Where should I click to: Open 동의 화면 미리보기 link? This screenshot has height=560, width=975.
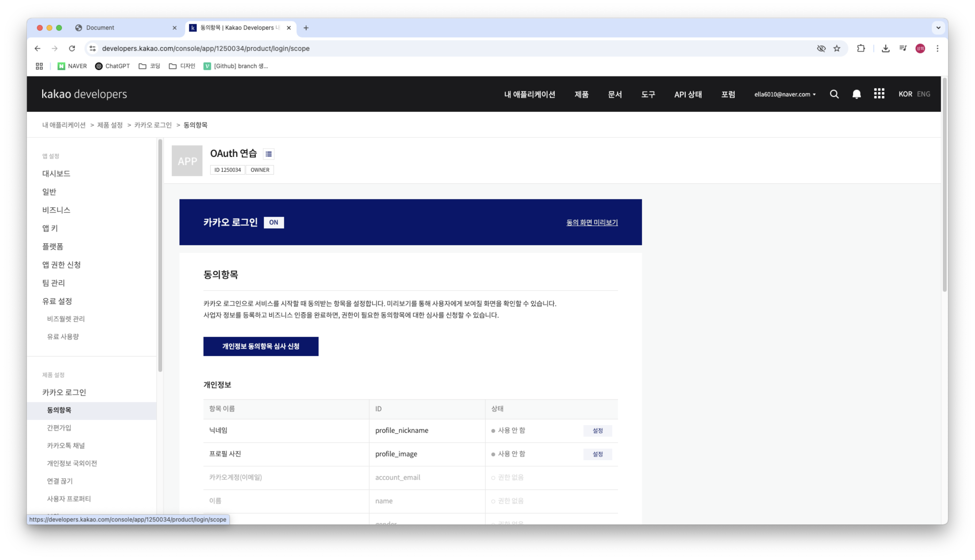pyautogui.click(x=592, y=222)
